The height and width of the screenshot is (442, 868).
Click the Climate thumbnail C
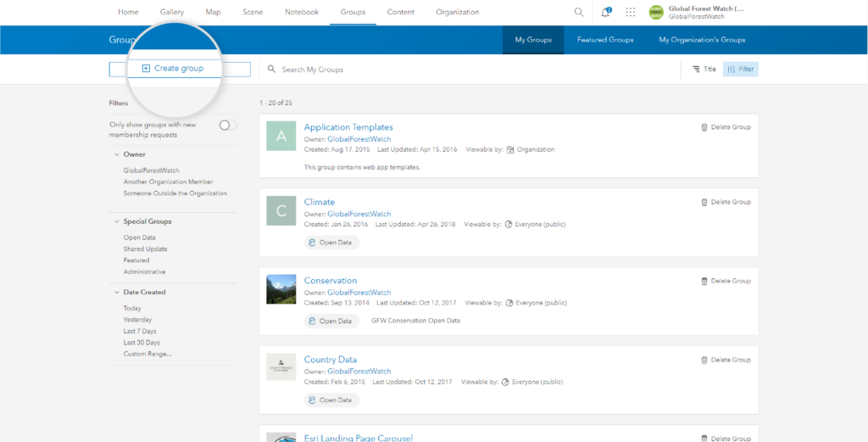[x=281, y=210]
